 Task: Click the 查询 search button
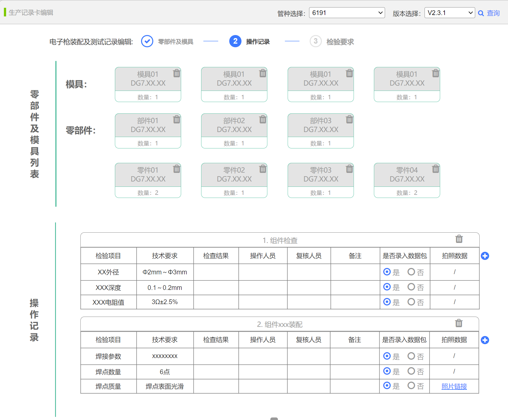point(489,13)
